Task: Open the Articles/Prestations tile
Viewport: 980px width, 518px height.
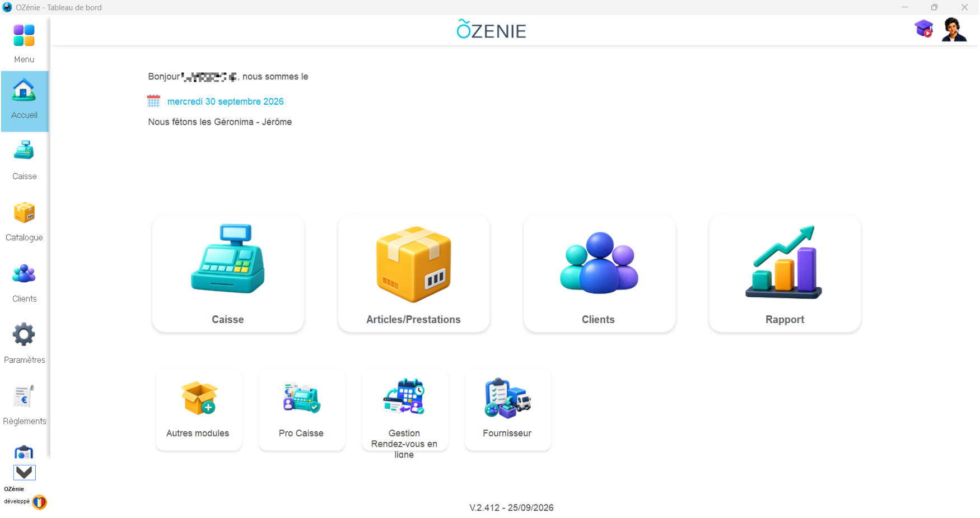Action: click(414, 273)
